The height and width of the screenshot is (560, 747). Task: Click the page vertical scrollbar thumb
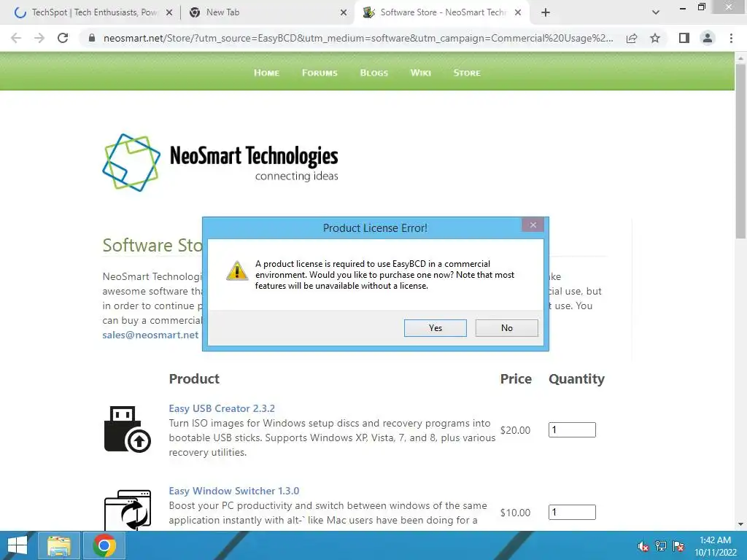click(740, 152)
